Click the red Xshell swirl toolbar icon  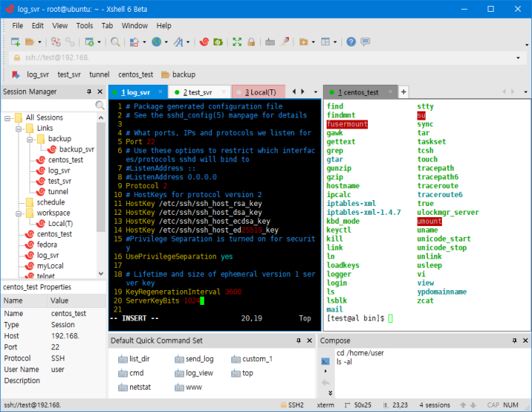[x=203, y=42]
